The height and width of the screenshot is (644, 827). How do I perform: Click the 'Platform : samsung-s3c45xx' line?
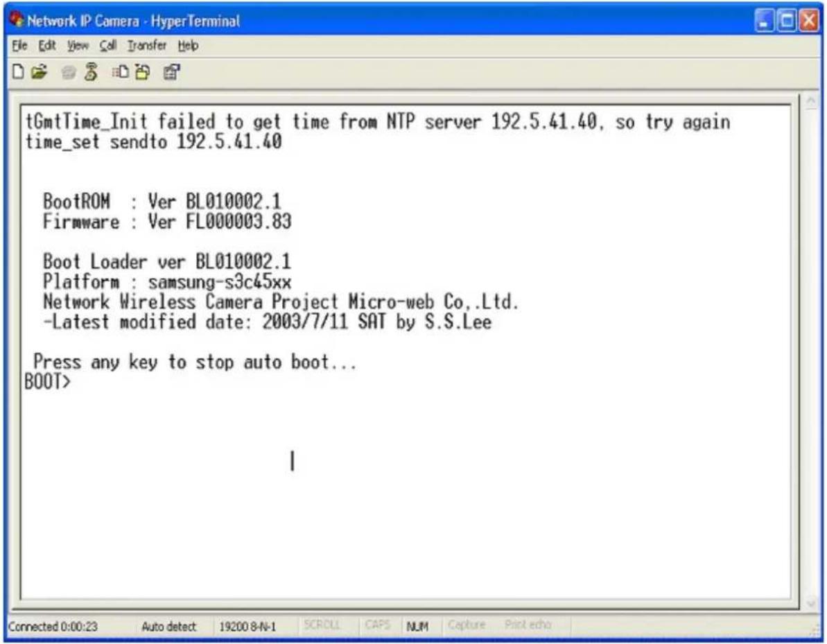coord(167,281)
